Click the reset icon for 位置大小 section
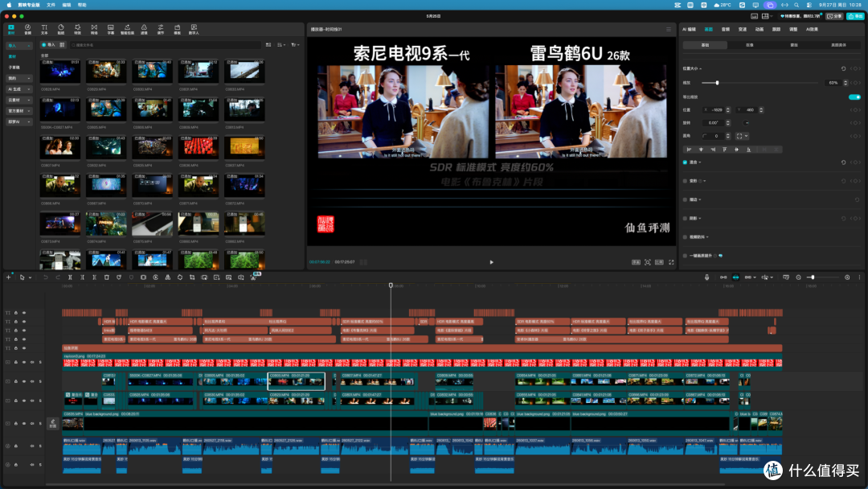 click(x=844, y=68)
